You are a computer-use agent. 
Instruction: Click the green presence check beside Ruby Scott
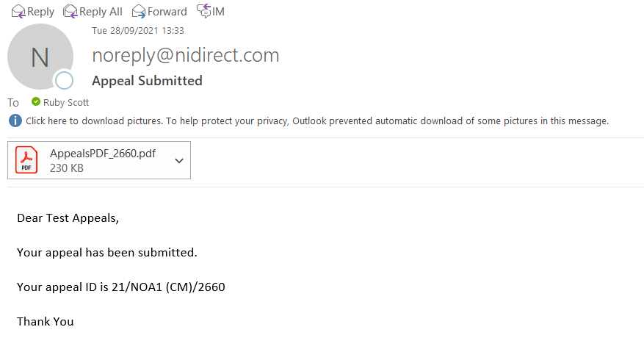(36, 101)
